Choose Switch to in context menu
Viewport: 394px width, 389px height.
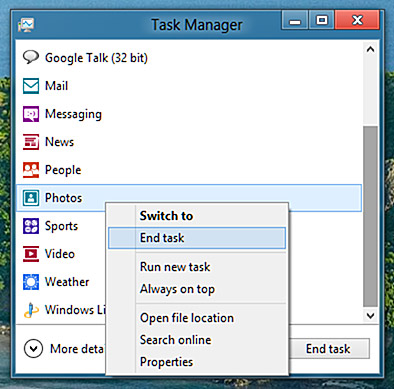(197, 216)
